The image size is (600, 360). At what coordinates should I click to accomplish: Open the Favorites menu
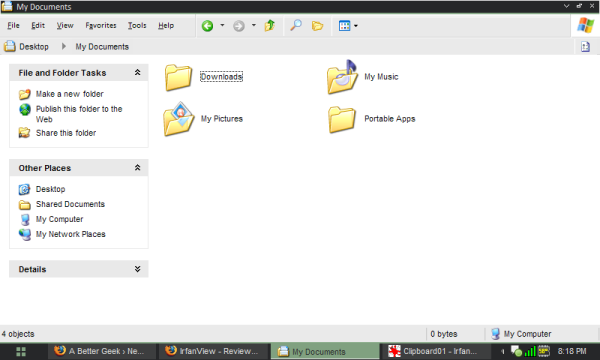tap(101, 26)
